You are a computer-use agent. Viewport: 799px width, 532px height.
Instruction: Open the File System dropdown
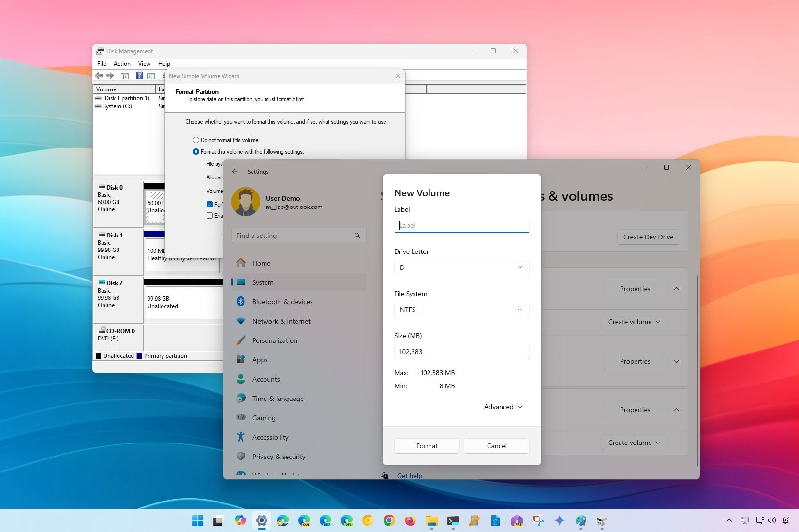coord(460,310)
